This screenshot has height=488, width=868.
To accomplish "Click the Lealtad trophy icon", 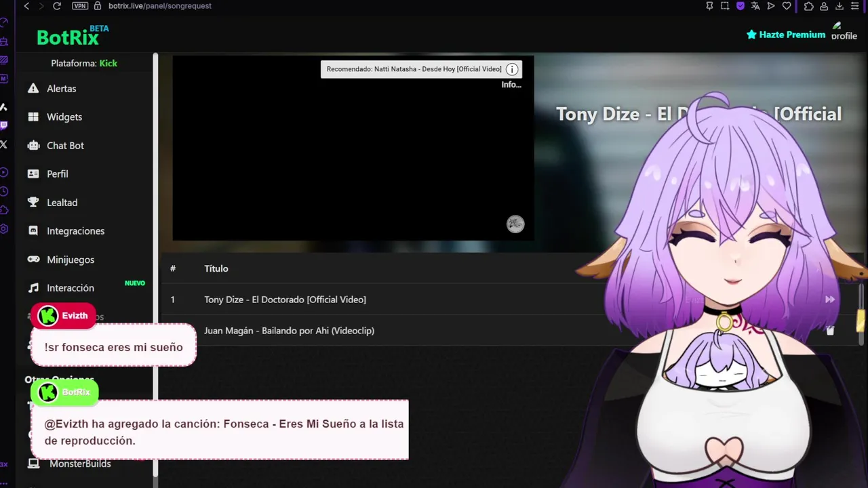I will (x=33, y=202).
